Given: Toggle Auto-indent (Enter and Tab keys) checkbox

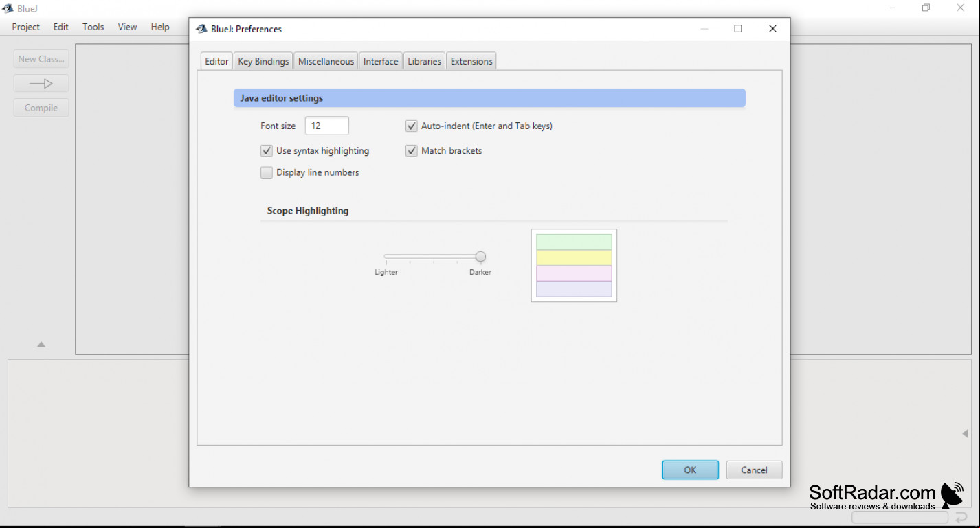Looking at the screenshot, I should (x=412, y=126).
